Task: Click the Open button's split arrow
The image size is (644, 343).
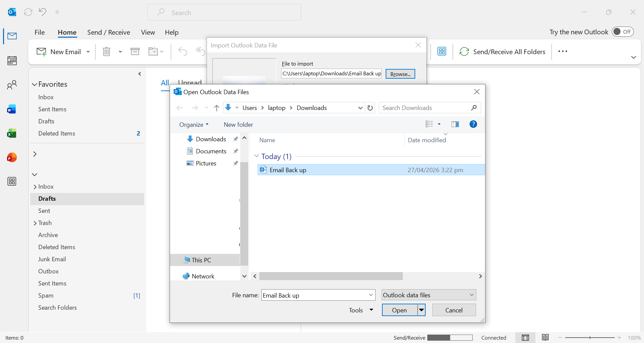Action: [421, 310]
